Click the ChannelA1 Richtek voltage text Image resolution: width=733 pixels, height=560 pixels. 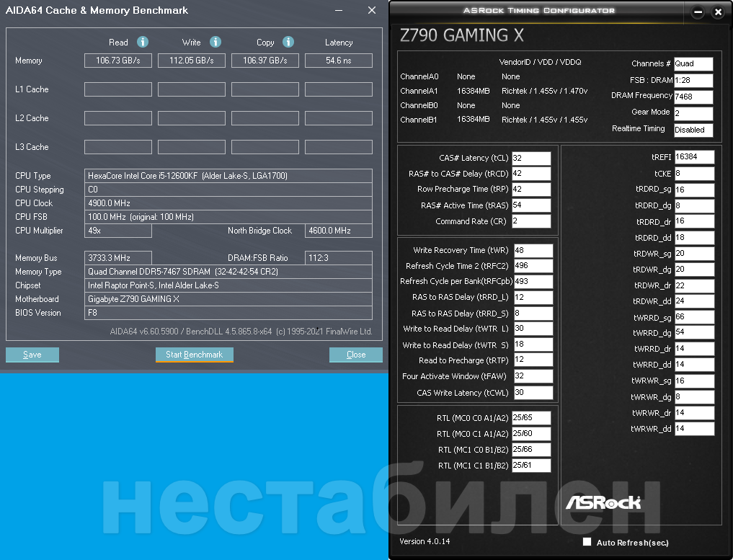pos(545,91)
